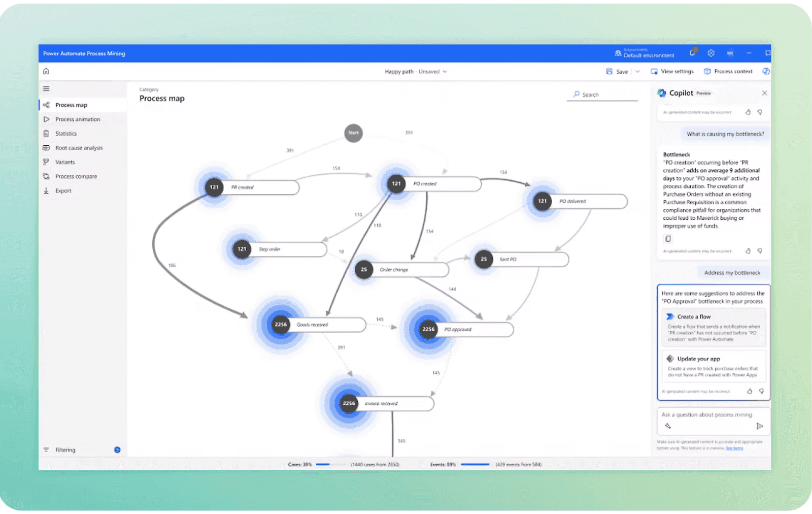Select the Process compare icon
The width and height of the screenshot is (812, 514).
47,176
